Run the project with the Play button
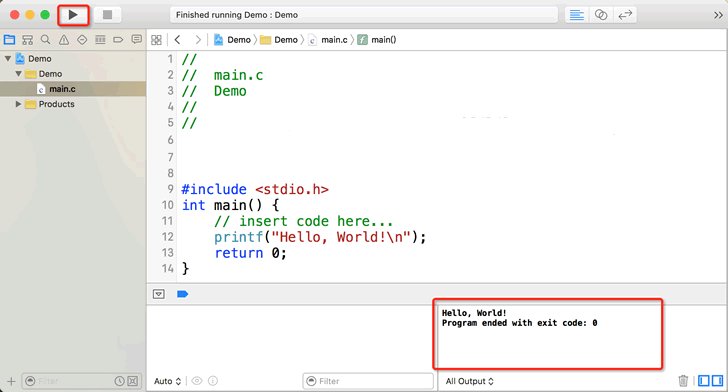The image size is (728, 392). coord(73,15)
